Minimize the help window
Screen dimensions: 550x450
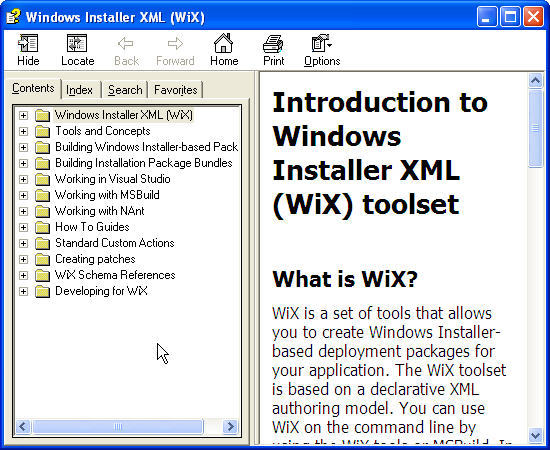click(486, 16)
